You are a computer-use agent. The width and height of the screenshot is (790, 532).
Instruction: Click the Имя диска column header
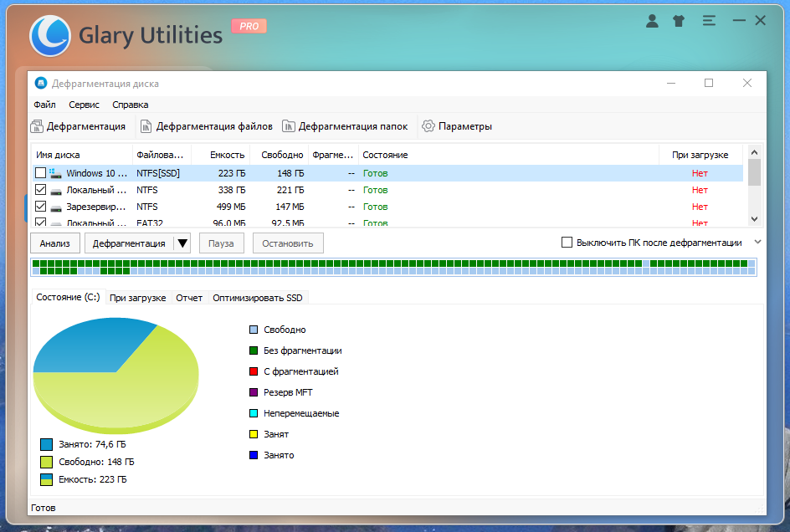click(82, 155)
